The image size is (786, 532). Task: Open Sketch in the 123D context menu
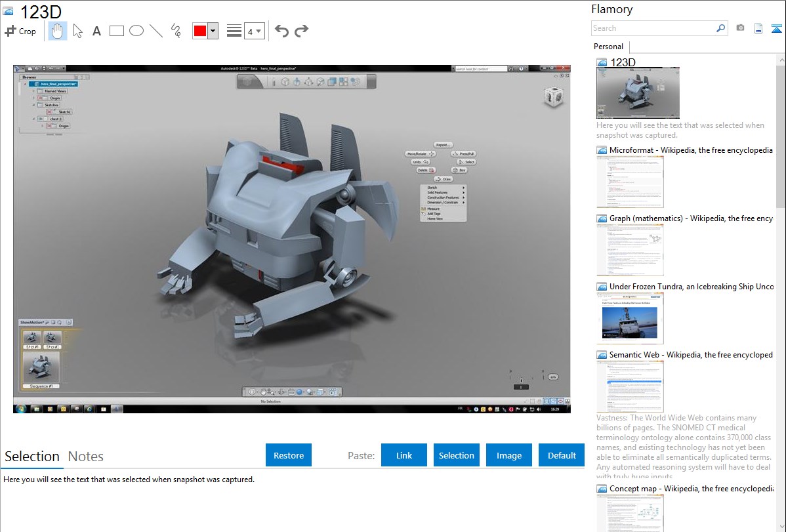click(x=444, y=188)
